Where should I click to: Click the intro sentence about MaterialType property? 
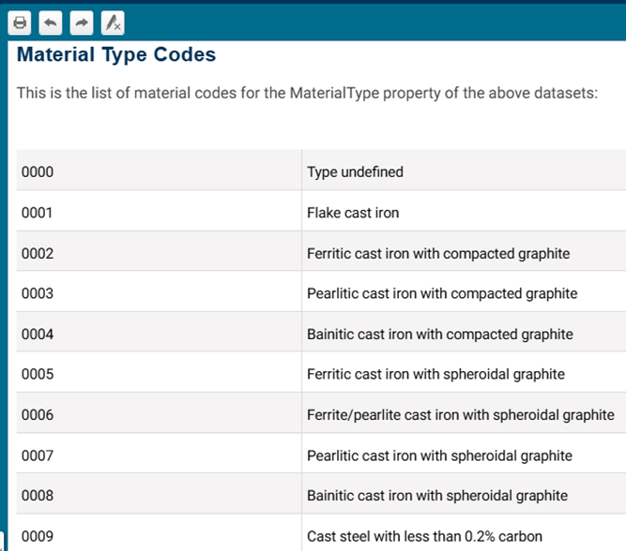[x=306, y=93]
